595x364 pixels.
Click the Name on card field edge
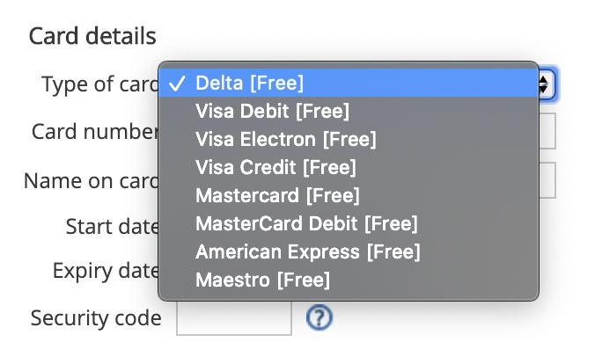[x=547, y=180]
